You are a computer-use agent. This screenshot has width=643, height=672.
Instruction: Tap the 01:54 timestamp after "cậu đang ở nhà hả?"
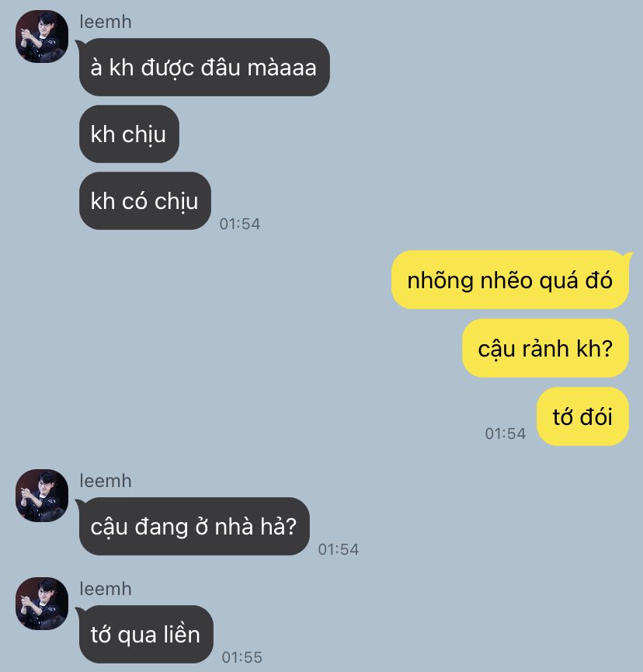(x=339, y=549)
